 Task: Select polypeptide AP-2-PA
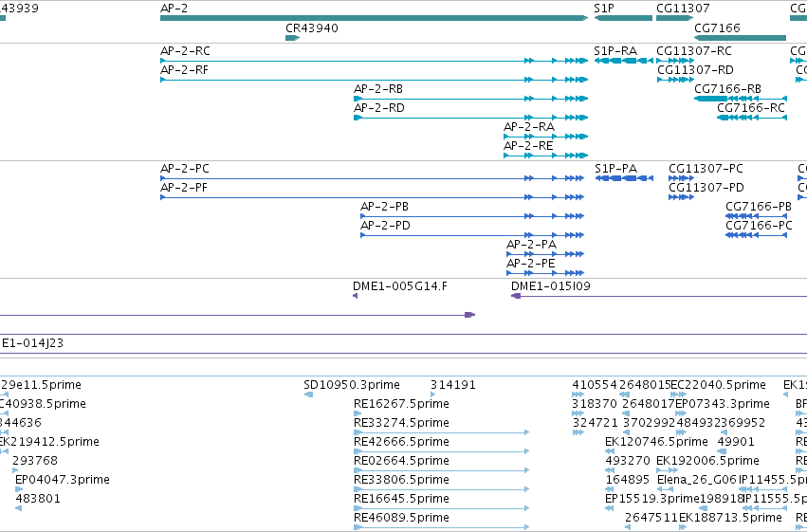click(x=532, y=245)
